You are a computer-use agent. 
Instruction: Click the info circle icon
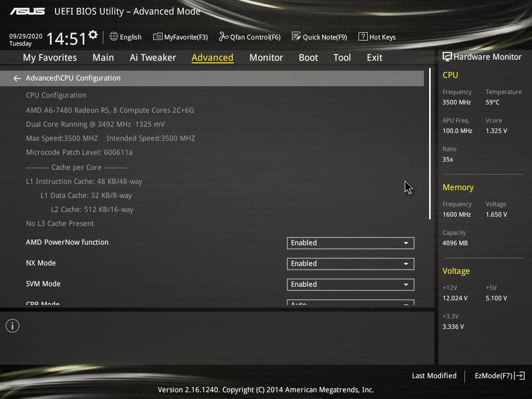tap(12, 326)
